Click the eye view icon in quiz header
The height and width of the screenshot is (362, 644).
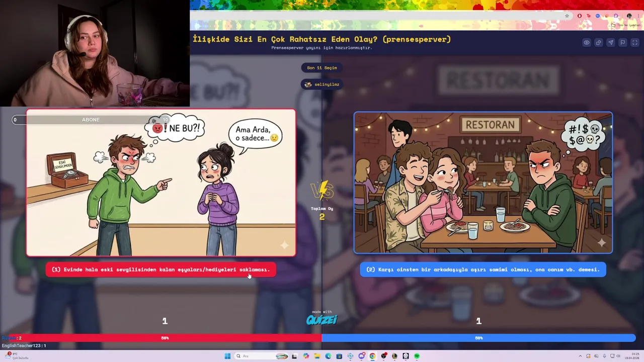[587, 43]
